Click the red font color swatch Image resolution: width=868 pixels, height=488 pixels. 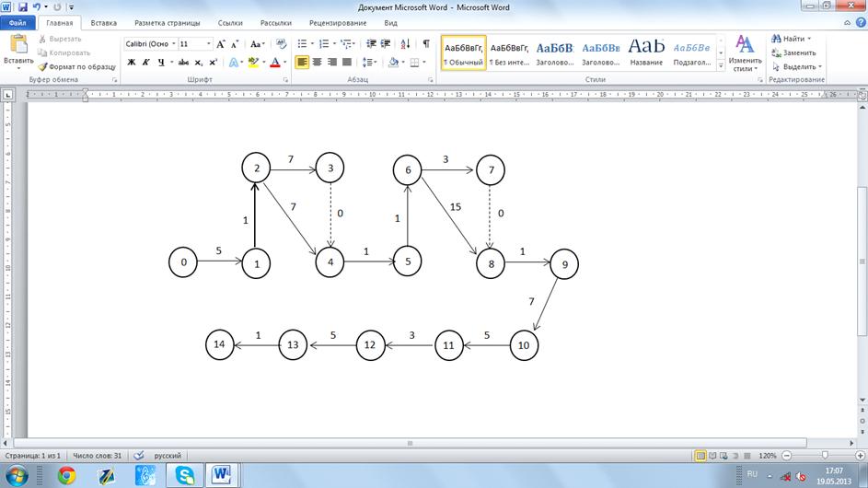[x=274, y=62]
